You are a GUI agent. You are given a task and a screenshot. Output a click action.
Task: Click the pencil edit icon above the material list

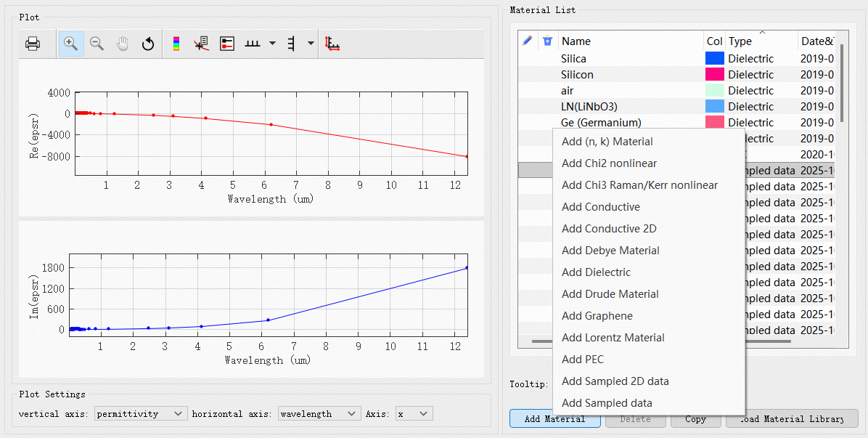[526, 41]
